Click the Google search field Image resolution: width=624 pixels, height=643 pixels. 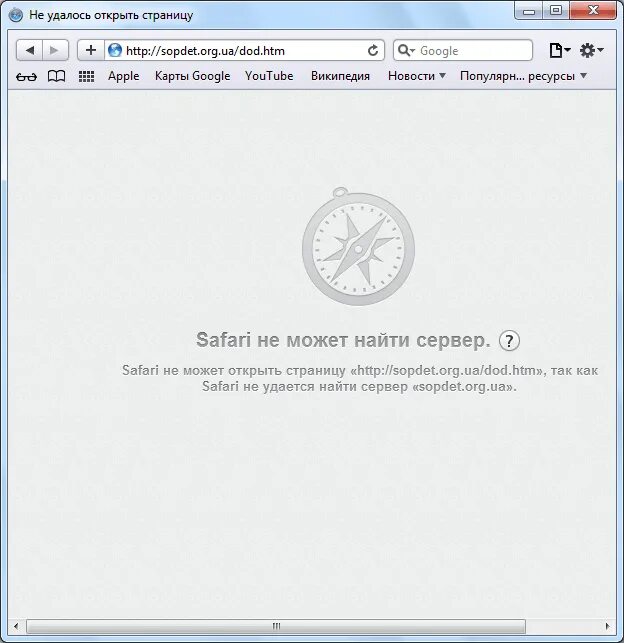coord(463,50)
